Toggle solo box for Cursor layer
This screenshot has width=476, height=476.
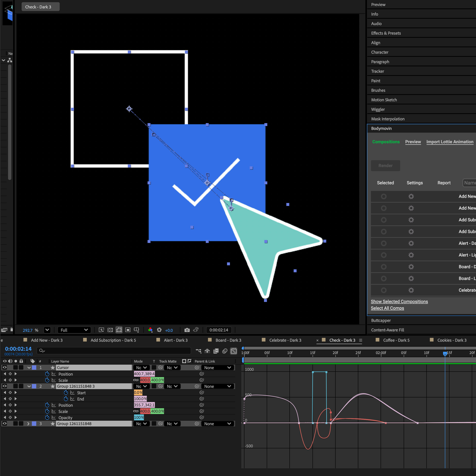[x=16, y=368]
